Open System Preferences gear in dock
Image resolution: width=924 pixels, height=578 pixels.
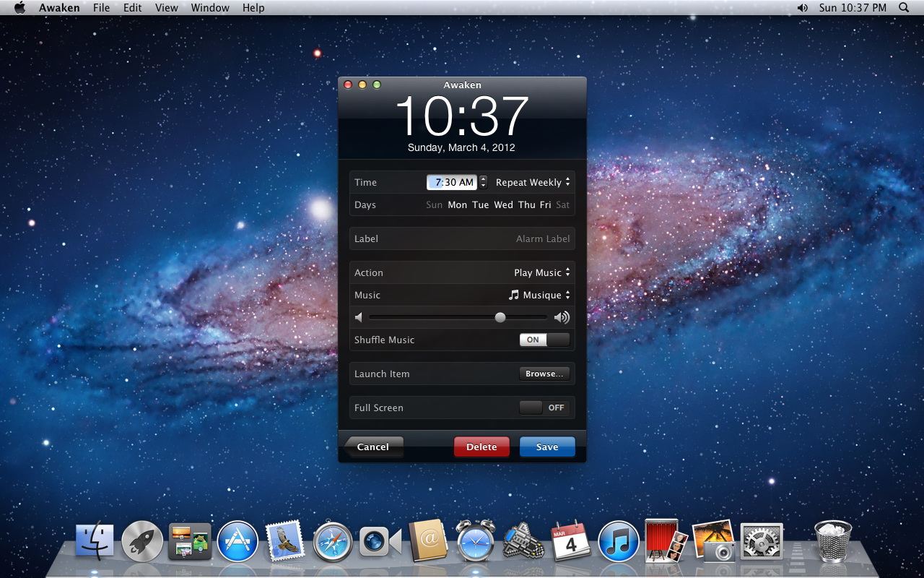coord(762,541)
